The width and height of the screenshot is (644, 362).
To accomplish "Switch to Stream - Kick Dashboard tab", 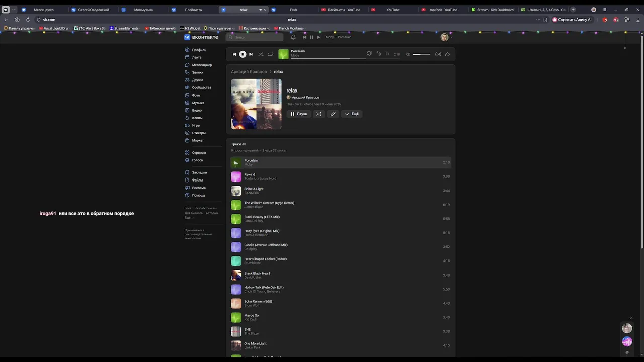I will click(493, 10).
